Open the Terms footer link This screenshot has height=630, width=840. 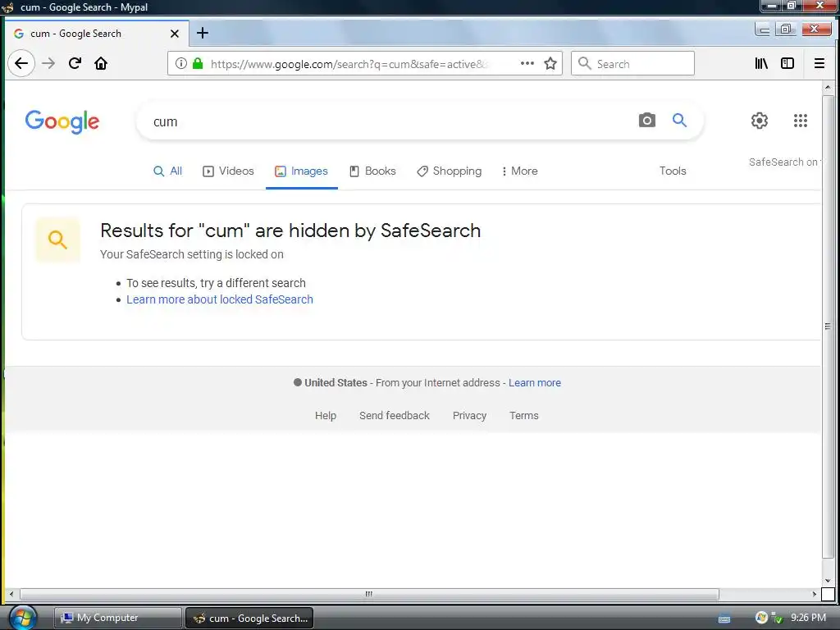coord(524,416)
